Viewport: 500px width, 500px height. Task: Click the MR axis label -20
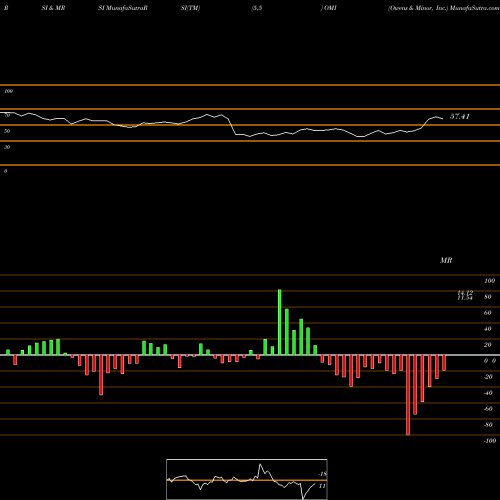488,377
